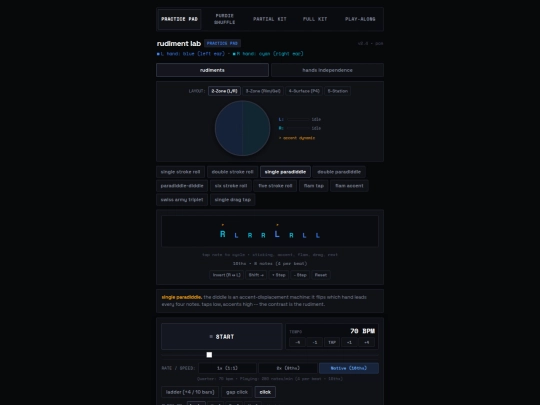This screenshot has width=540, height=405.
Task: Toggle the gap click option
Action: coord(237,392)
